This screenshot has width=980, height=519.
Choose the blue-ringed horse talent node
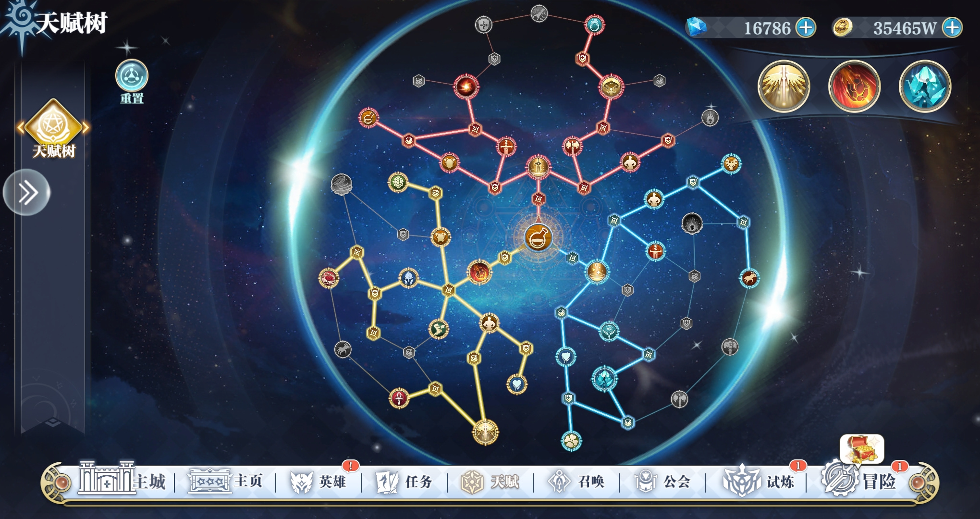pos(749,278)
